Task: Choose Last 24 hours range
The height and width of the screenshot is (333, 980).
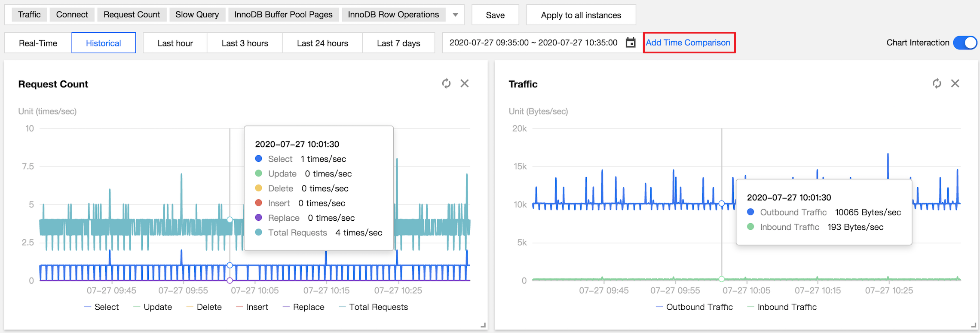Action: tap(322, 43)
